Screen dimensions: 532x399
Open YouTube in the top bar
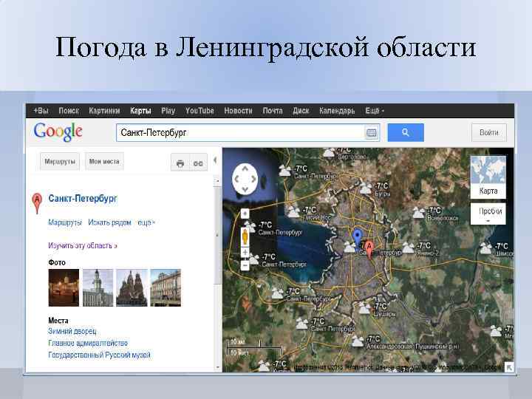[199, 111]
